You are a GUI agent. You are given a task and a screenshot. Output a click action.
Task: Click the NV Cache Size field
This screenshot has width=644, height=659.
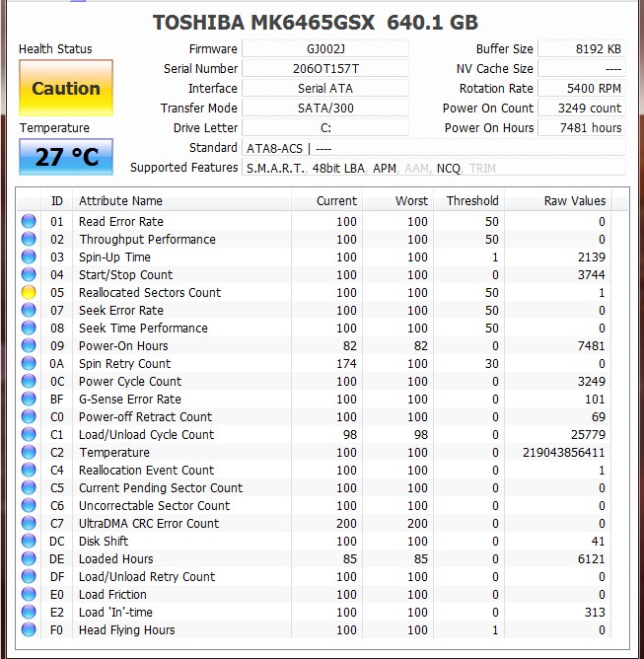[582, 68]
